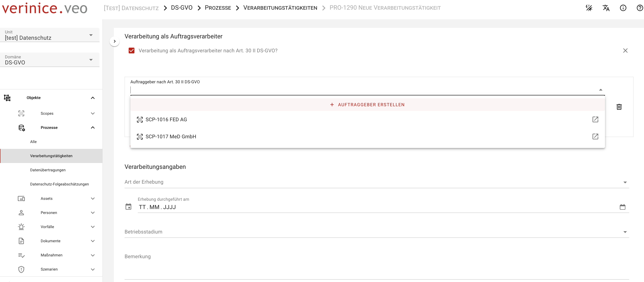Image resolution: width=644 pixels, height=282 pixels.
Task: Click the language translation icon
Action: point(606,8)
